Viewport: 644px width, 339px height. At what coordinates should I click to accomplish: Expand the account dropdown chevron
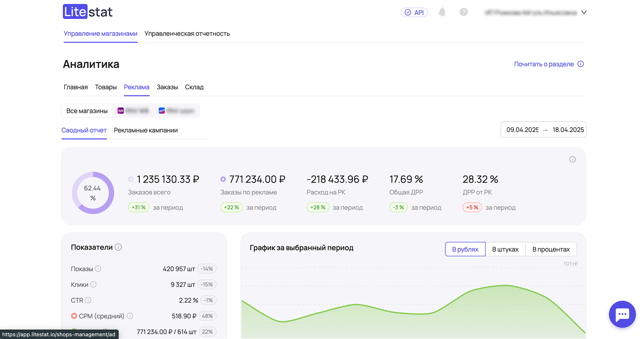[x=584, y=13]
